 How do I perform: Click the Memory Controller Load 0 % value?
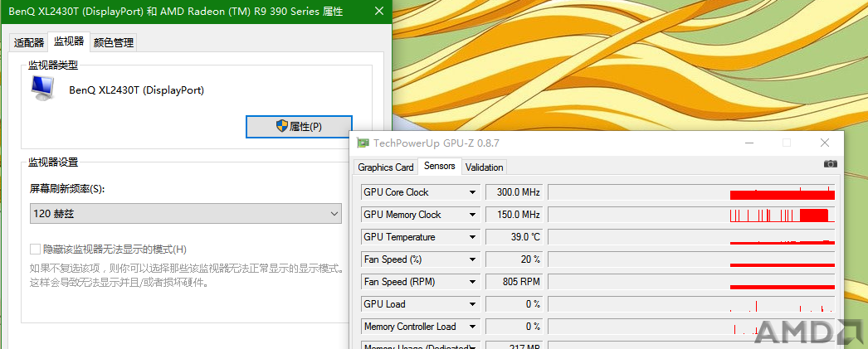(514, 327)
